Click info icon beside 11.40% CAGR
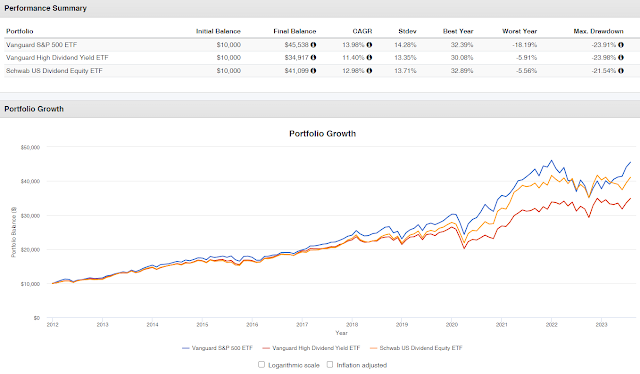The height and width of the screenshot is (374, 640). (x=369, y=58)
